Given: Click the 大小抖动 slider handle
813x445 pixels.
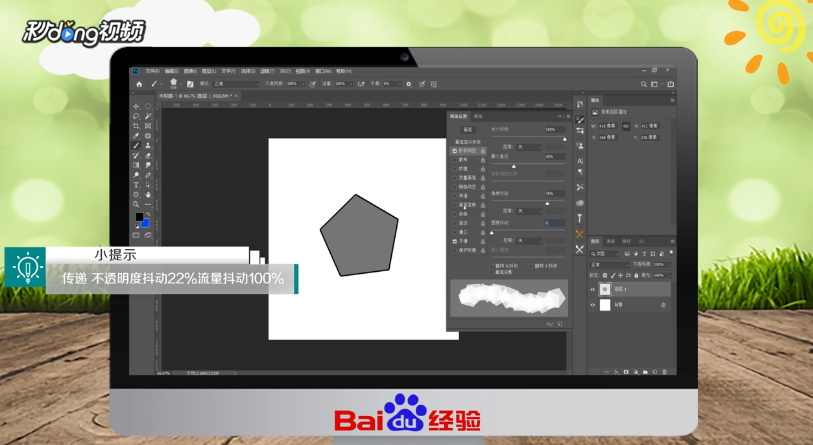Looking at the screenshot, I should [x=565, y=139].
